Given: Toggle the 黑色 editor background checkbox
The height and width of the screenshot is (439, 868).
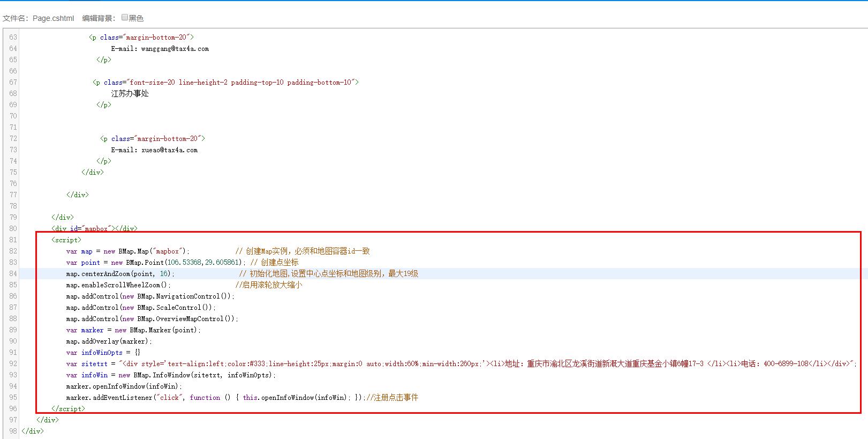Looking at the screenshot, I should coord(125,17).
